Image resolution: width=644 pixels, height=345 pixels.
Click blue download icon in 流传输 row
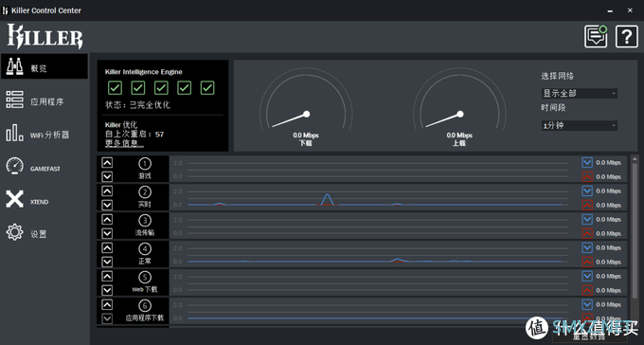(587, 219)
